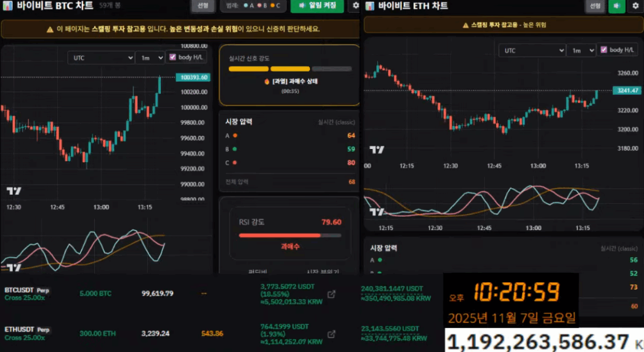Open share link icon for ETHUSDT position

331,332
